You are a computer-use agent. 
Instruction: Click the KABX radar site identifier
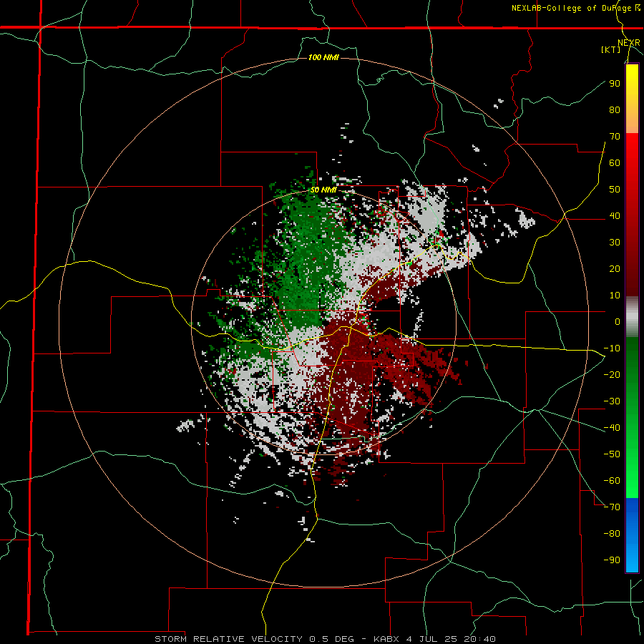click(x=387, y=639)
